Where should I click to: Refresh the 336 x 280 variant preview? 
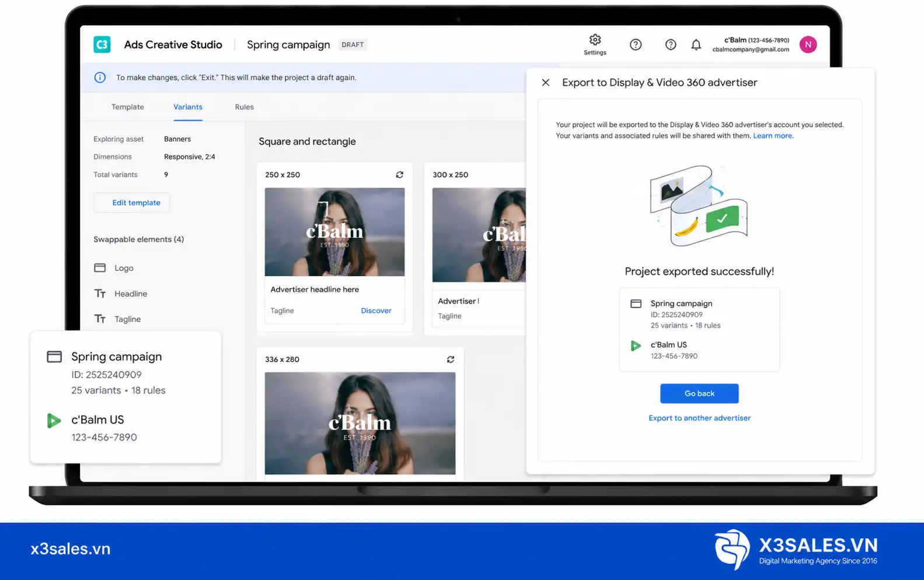point(450,359)
